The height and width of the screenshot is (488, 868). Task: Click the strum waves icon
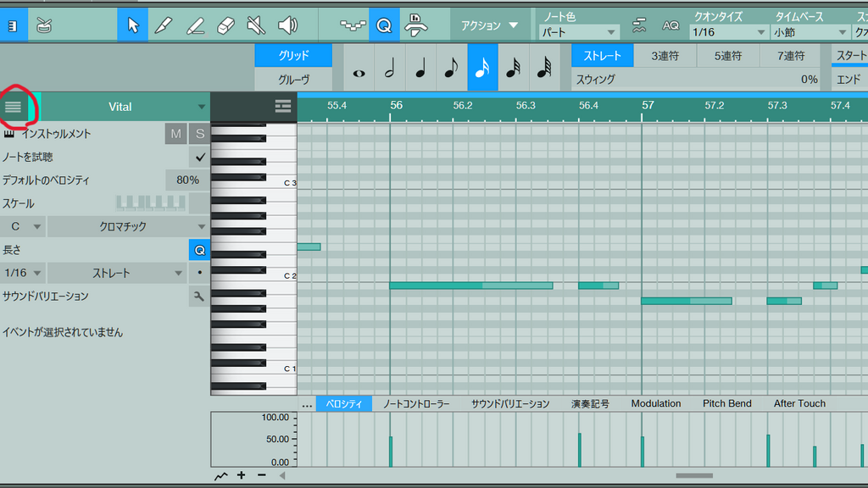639,25
